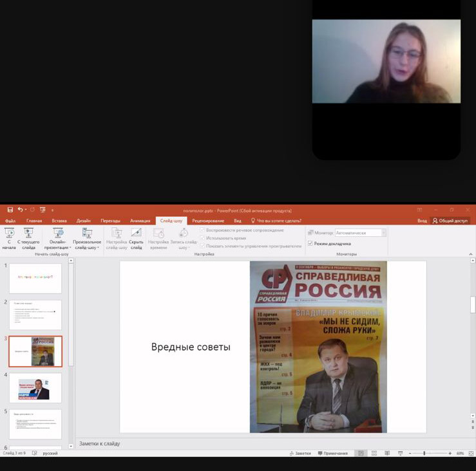476x471 pixels.
Task: Click the 'Общий доступ' share button
Action: pyautogui.click(x=450, y=221)
